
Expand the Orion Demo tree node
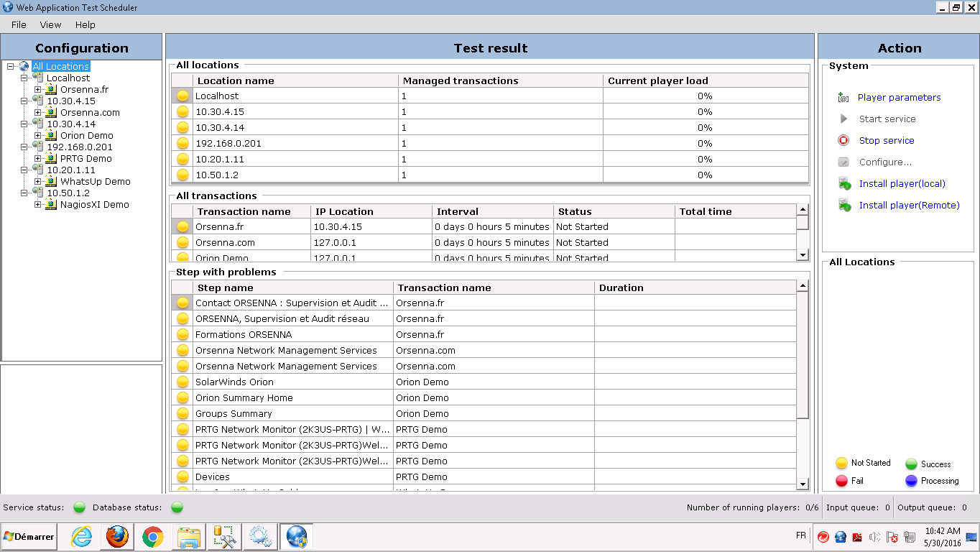tap(38, 135)
